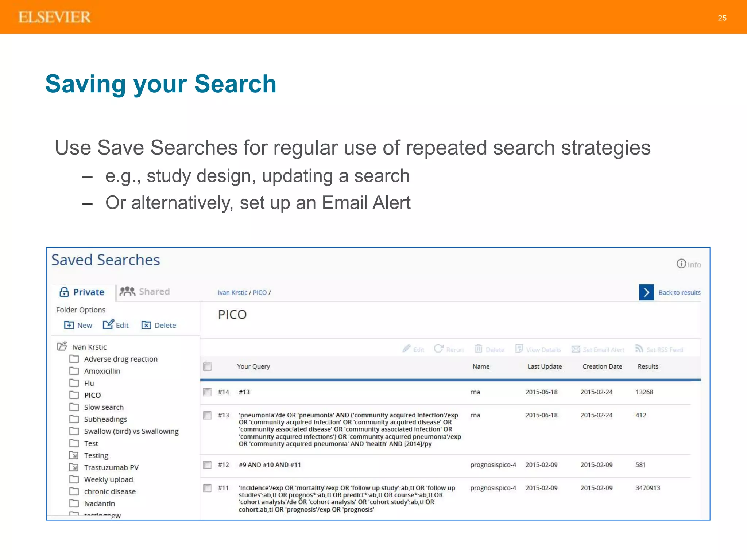Click the Rerun circular arrow icon
The width and height of the screenshot is (747, 560).
[438, 349]
